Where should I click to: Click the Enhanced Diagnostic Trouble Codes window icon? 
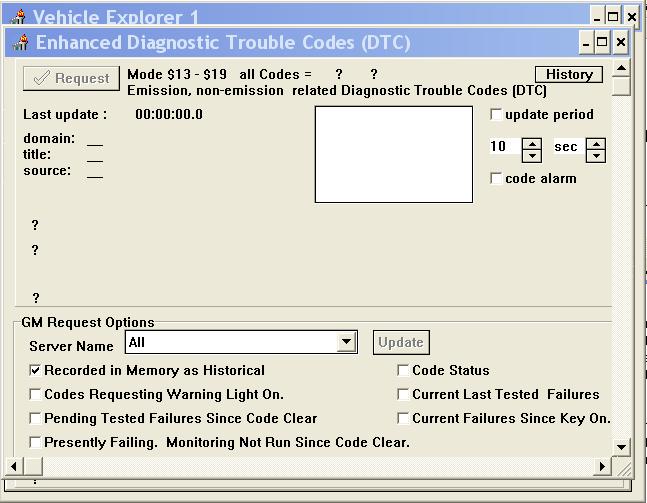(x=20, y=43)
